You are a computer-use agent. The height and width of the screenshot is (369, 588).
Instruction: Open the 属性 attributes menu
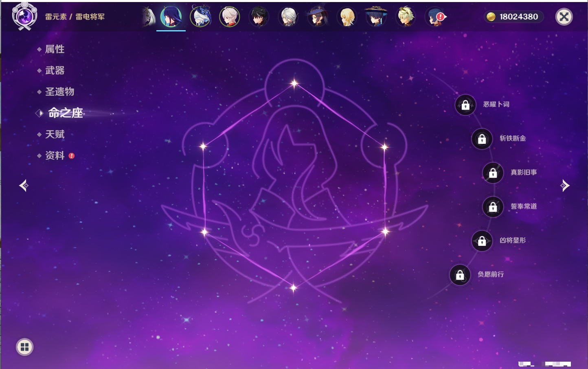55,49
